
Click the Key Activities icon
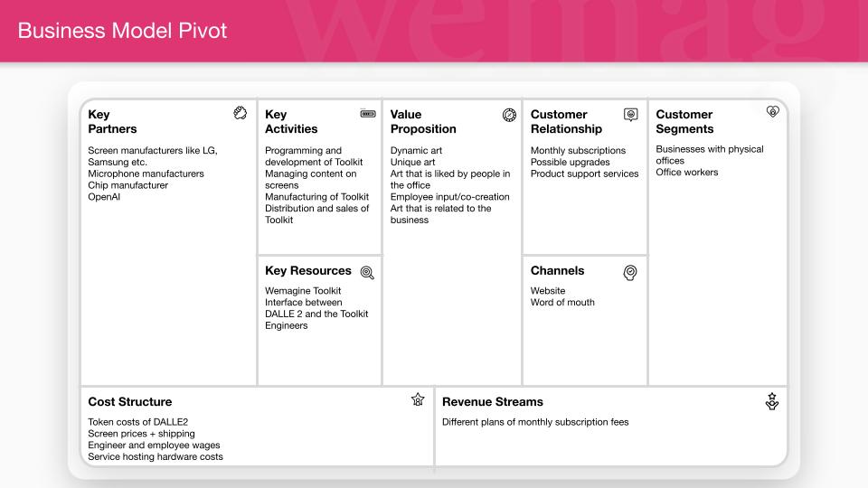click(x=368, y=114)
